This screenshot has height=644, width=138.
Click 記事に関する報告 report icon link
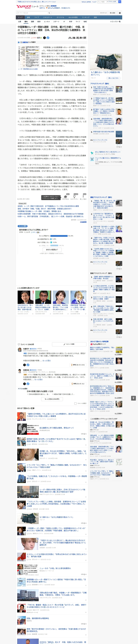(24, 199)
